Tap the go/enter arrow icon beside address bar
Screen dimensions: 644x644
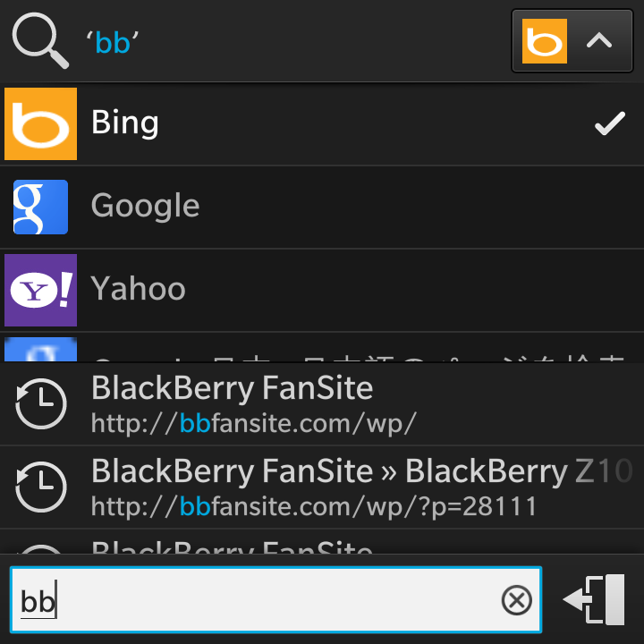tap(594, 599)
